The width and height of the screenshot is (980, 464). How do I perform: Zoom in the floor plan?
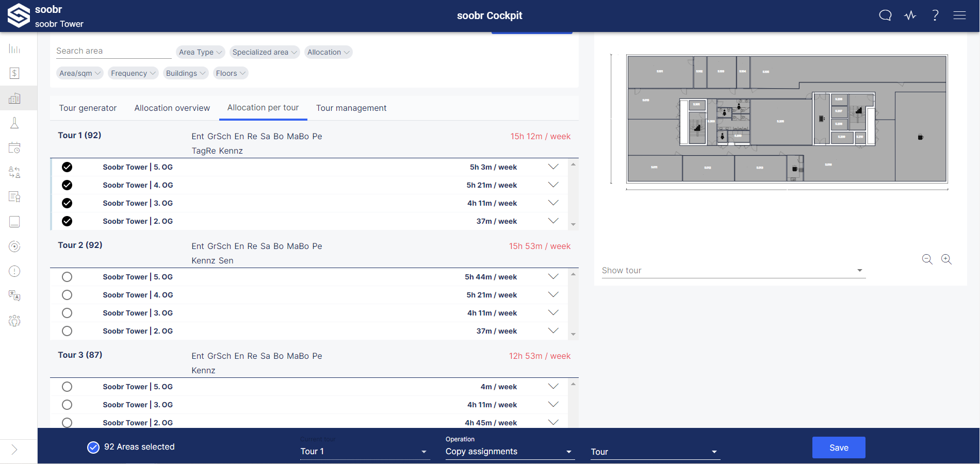pyautogui.click(x=946, y=259)
